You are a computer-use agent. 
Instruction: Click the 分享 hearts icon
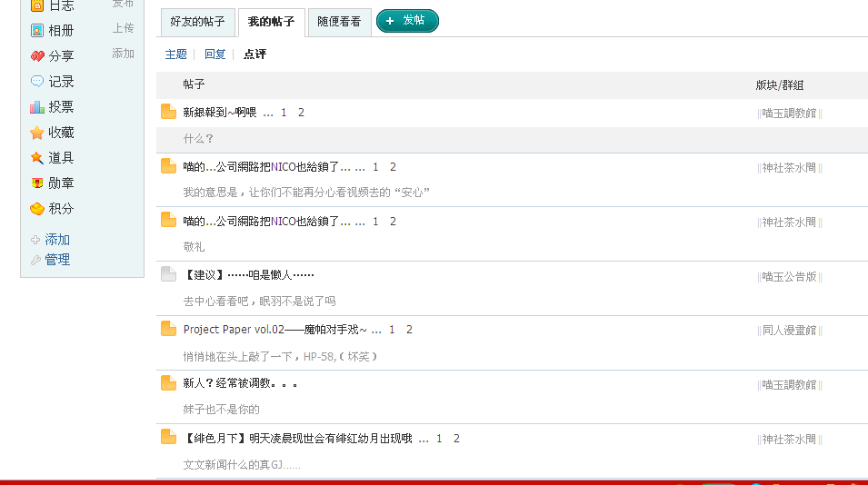click(37, 55)
